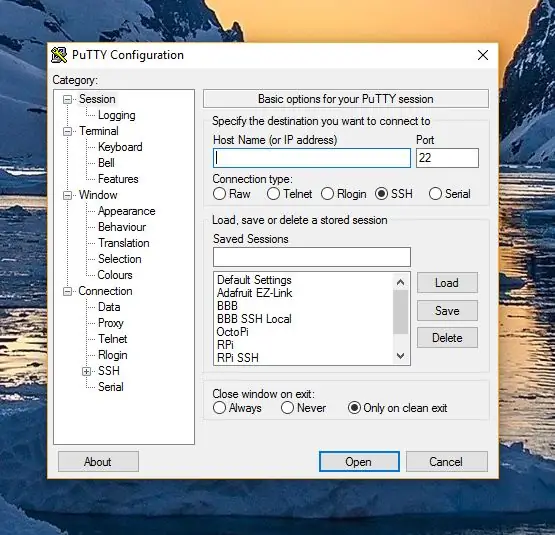Open the Selection settings category
Screen dimensions: 555x535
coord(120,259)
